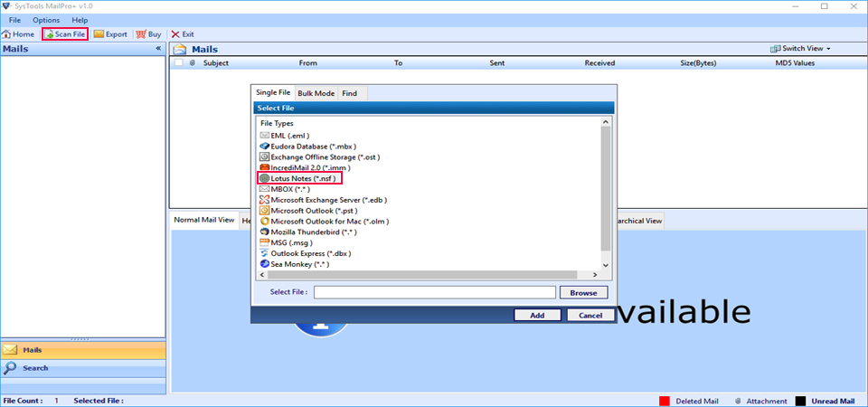Click the horizontal scroll-right arrow

(x=595, y=275)
